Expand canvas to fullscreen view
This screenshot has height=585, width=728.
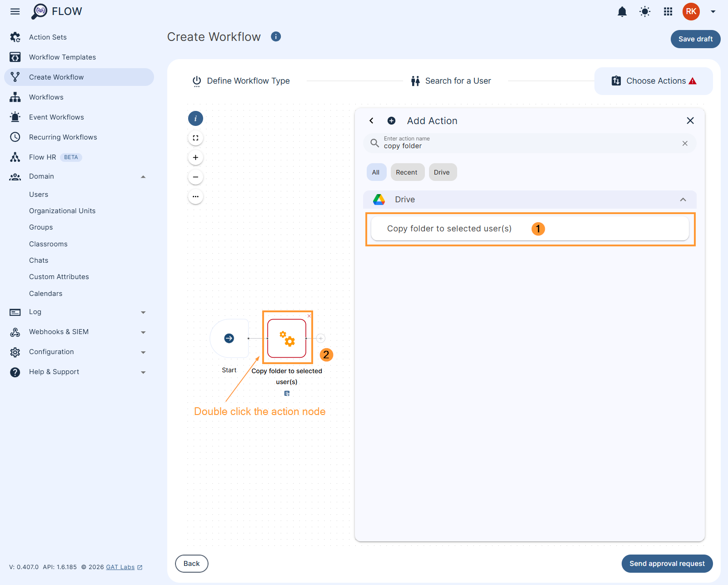coord(195,138)
